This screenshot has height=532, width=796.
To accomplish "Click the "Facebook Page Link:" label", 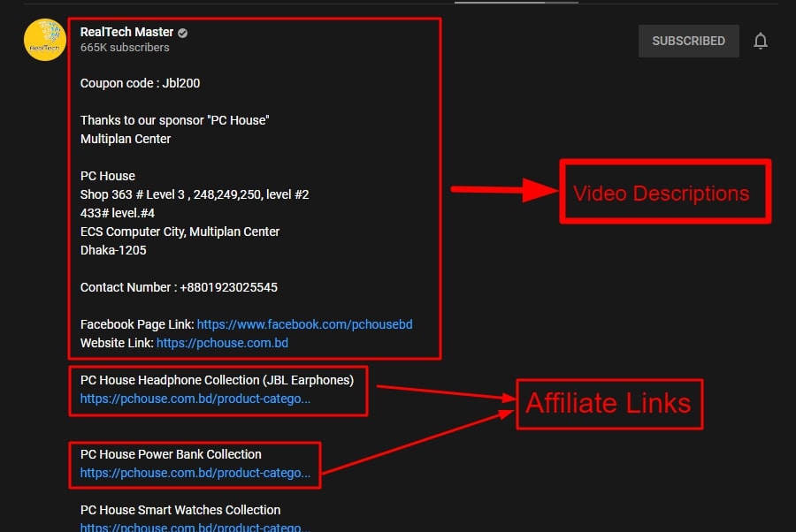I will (137, 324).
